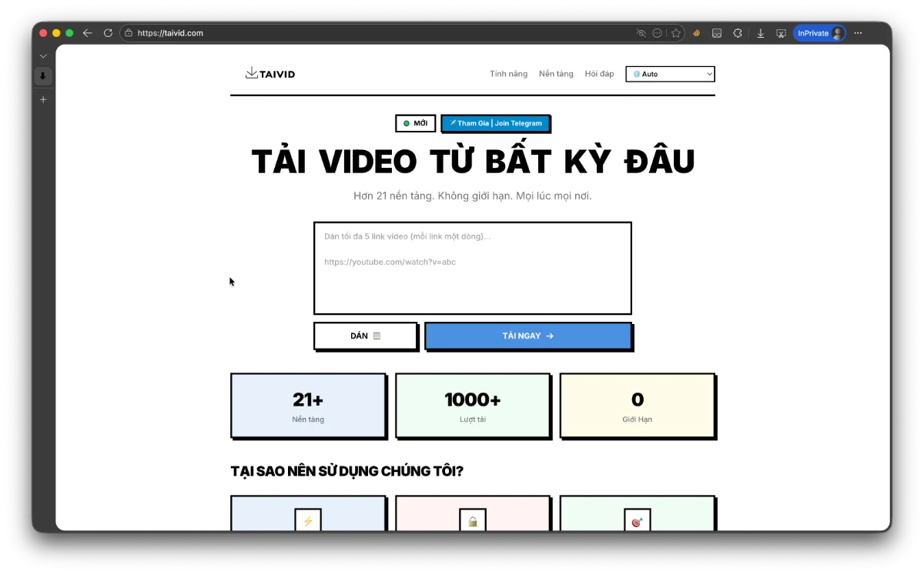
Task: Select the Hỏi đáp navigation item
Action: [x=600, y=73]
